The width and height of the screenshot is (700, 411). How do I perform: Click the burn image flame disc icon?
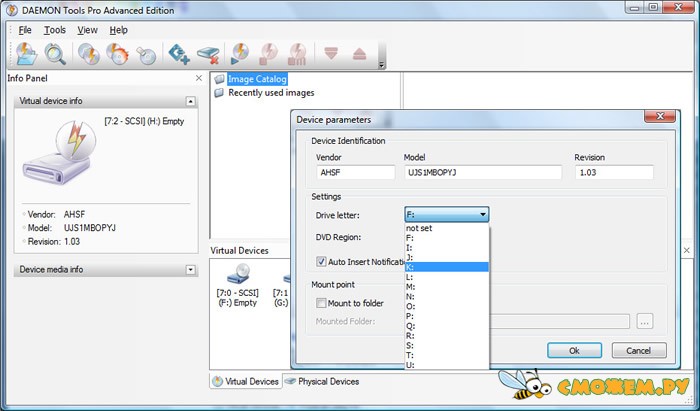[117, 54]
